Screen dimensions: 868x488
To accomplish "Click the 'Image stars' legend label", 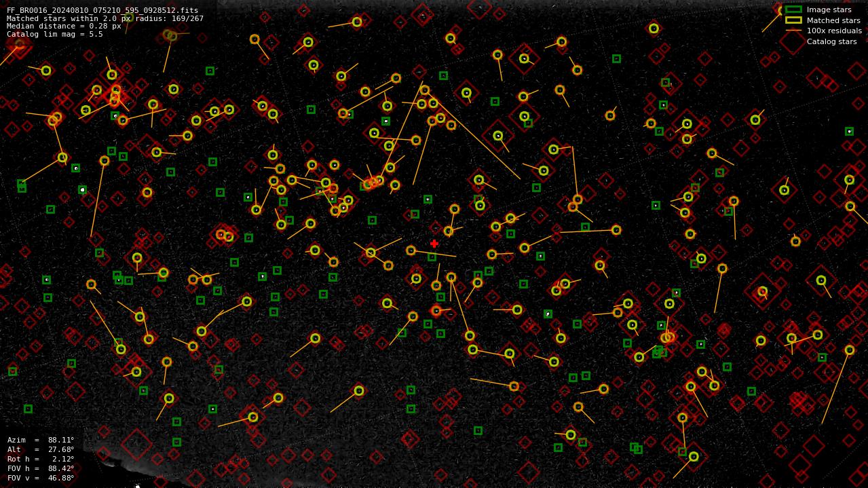I will (x=829, y=10).
